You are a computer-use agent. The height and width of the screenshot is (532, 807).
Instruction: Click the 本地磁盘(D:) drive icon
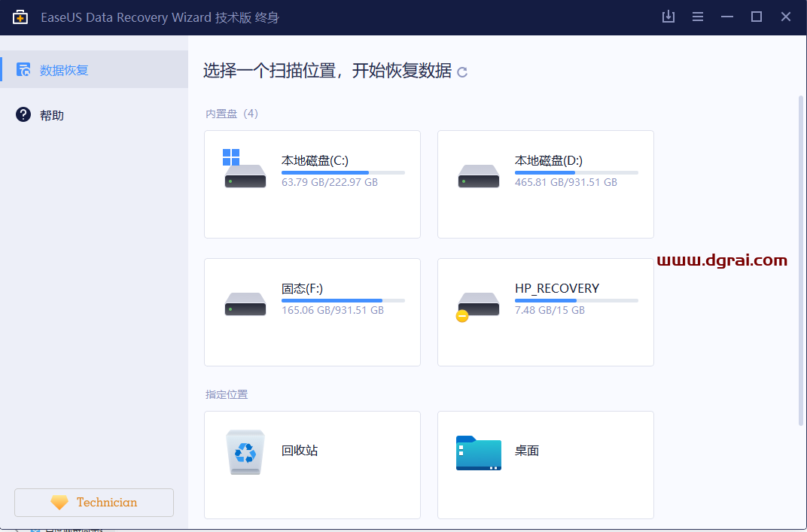479,176
